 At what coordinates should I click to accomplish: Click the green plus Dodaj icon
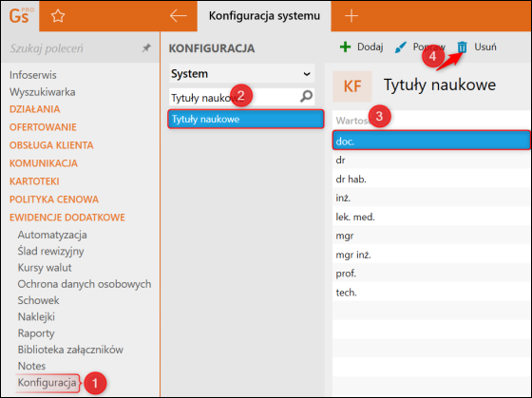(x=345, y=47)
